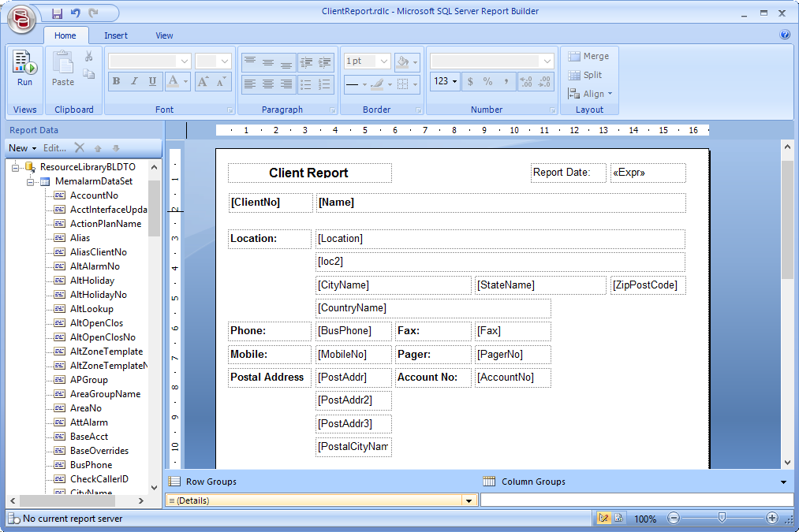Click the zoom out minus button
This screenshot has width=799, height=532.
(x=674, y=519)
